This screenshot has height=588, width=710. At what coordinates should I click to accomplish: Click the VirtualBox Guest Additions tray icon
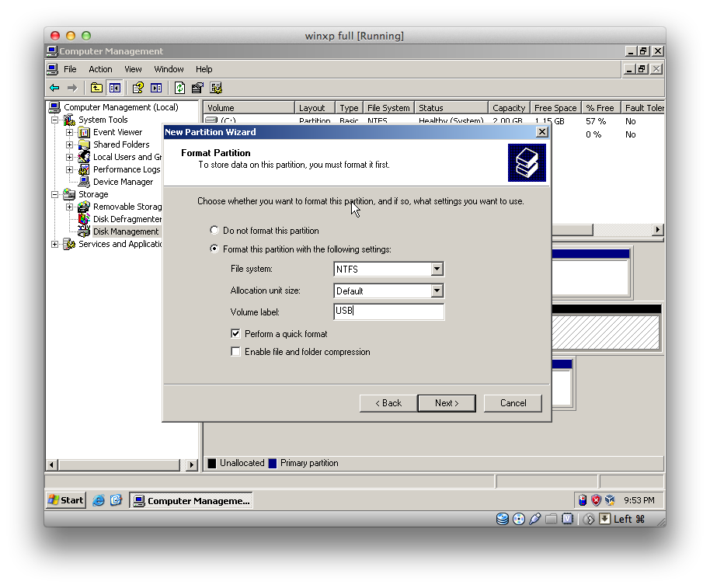[610, 500]
